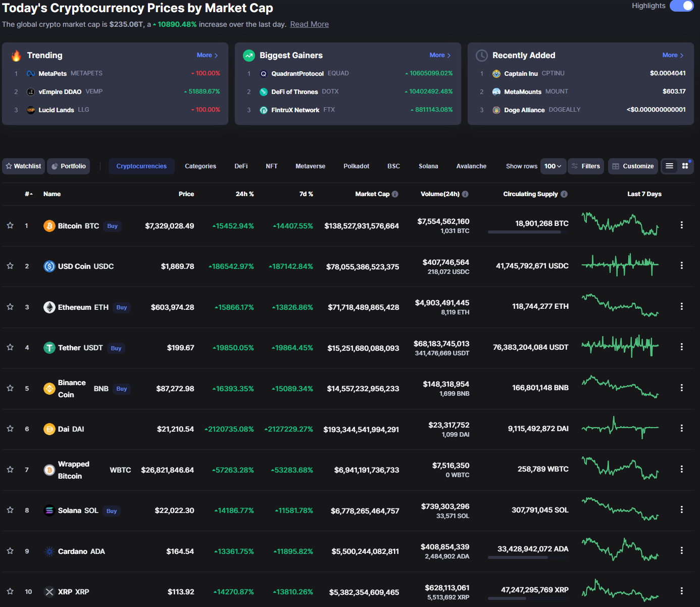Sort table by rank number header
Screen dimensions: 700x607
click(x=29, y=194)
